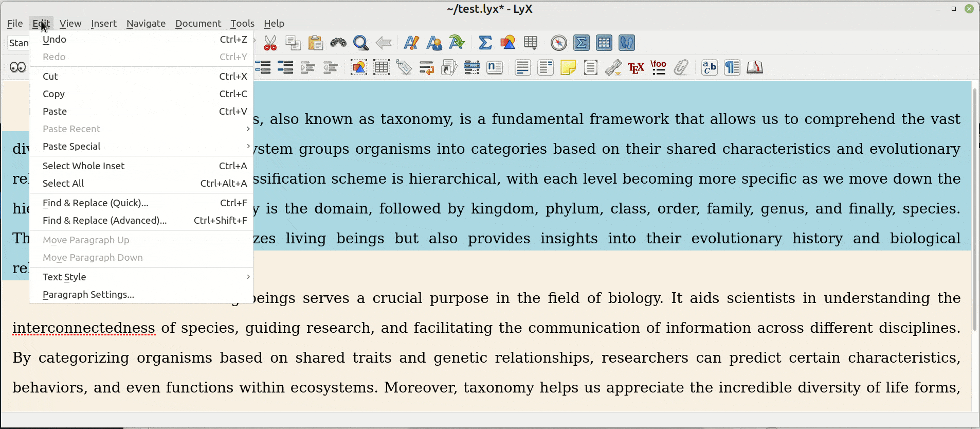Image resolution: width=980 pixels, height=429 pixels.
Task: Insert float table icon
Action: click(x=382, y=67)
